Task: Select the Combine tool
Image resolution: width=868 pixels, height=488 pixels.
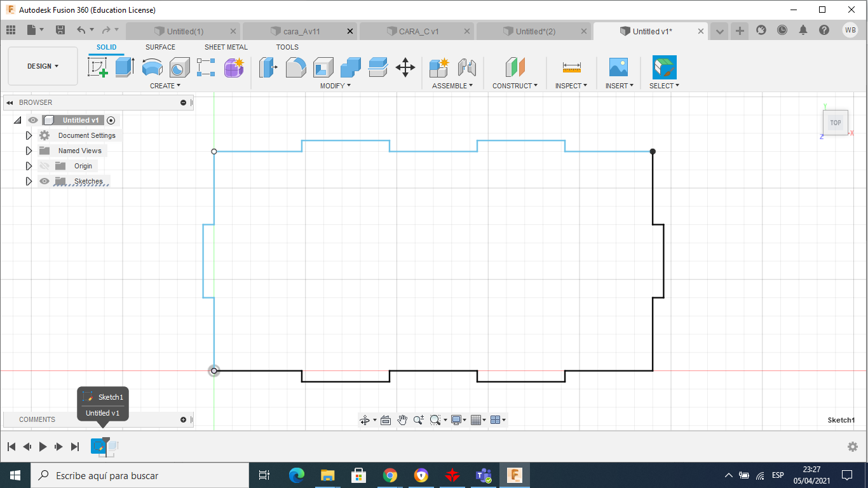Action: [x=351, y=67]
